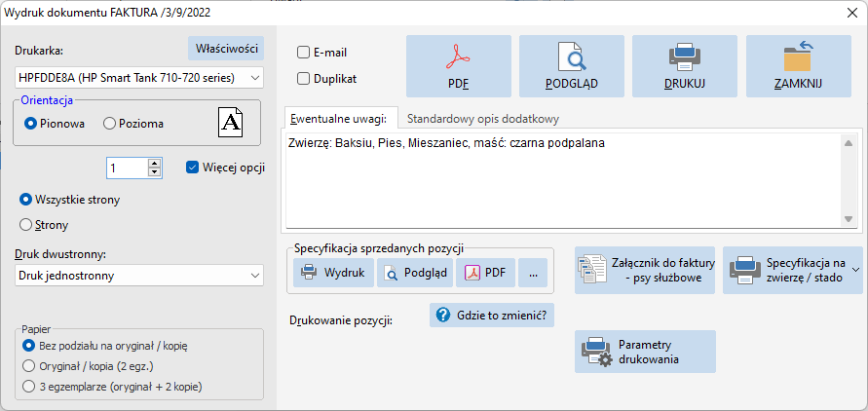
Task: Uncheck the Więcej opcji checkbox
Action: pyautogui.click(x=192, y=168)
